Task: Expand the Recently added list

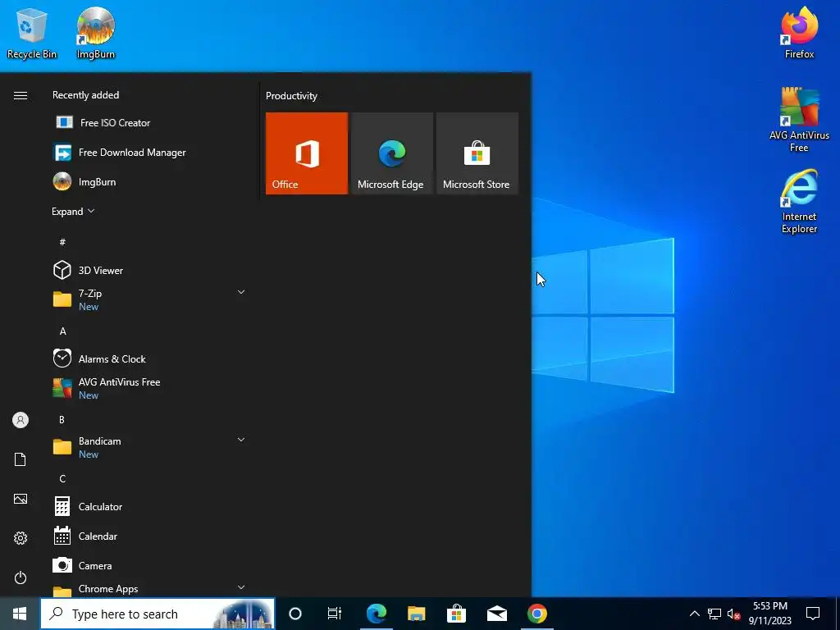Action: [x=73, y=212]
